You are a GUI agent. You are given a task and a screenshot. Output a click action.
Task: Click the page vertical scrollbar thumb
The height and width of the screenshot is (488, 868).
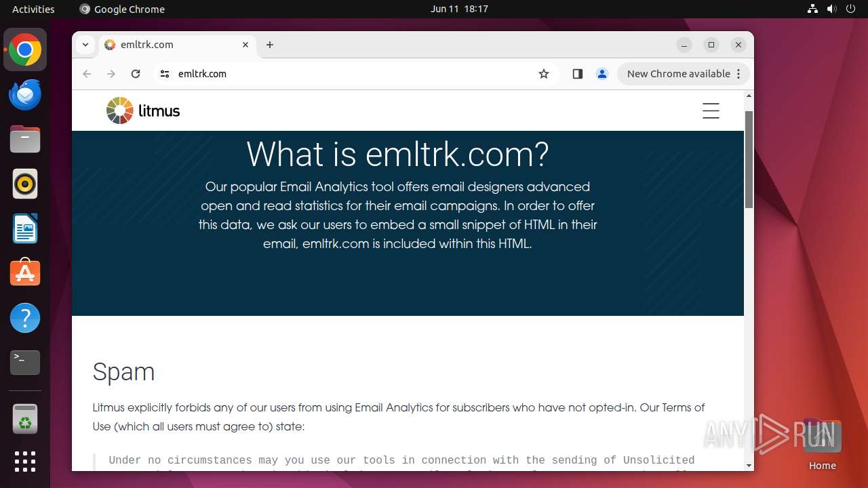point(749,159)
